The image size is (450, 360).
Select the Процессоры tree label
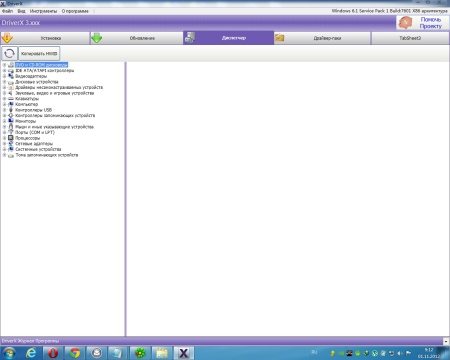28,138
